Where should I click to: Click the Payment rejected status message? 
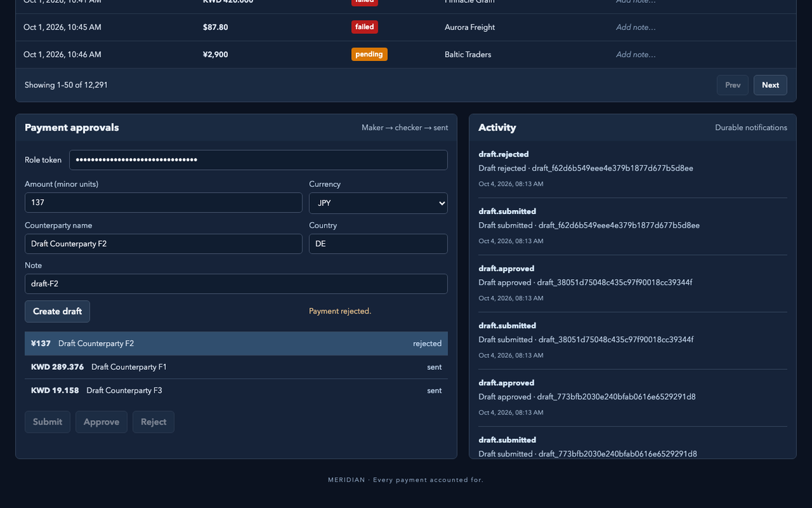pos(340,312)
